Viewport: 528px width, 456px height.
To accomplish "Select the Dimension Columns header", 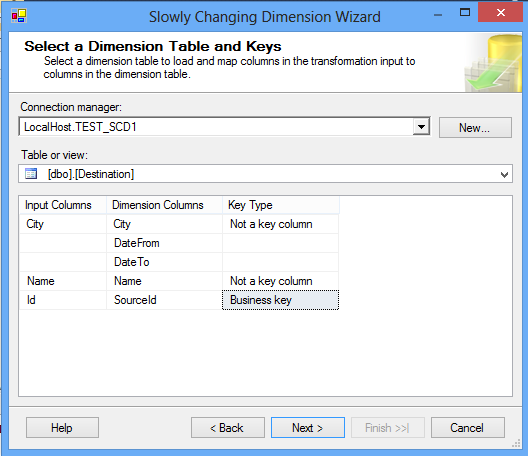I will [x=165, y=205].
